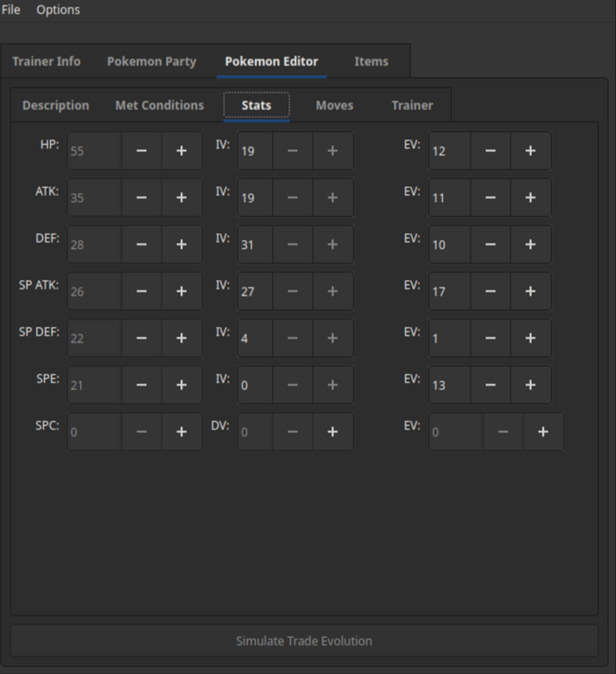The width and height of the screenshot is (616, 674).
Task: Click the Simulate Trade Evolution button
Action: (x=304, y=641)
